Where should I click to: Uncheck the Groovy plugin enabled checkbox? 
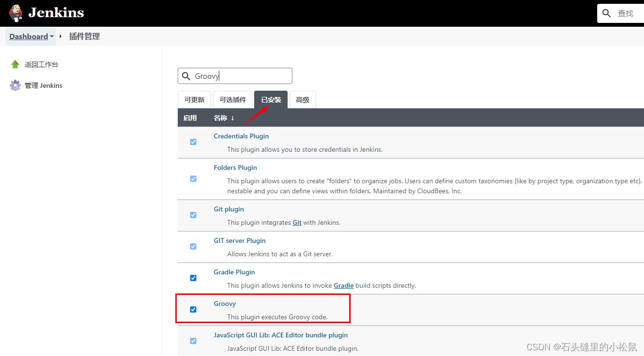pos(193,309)
